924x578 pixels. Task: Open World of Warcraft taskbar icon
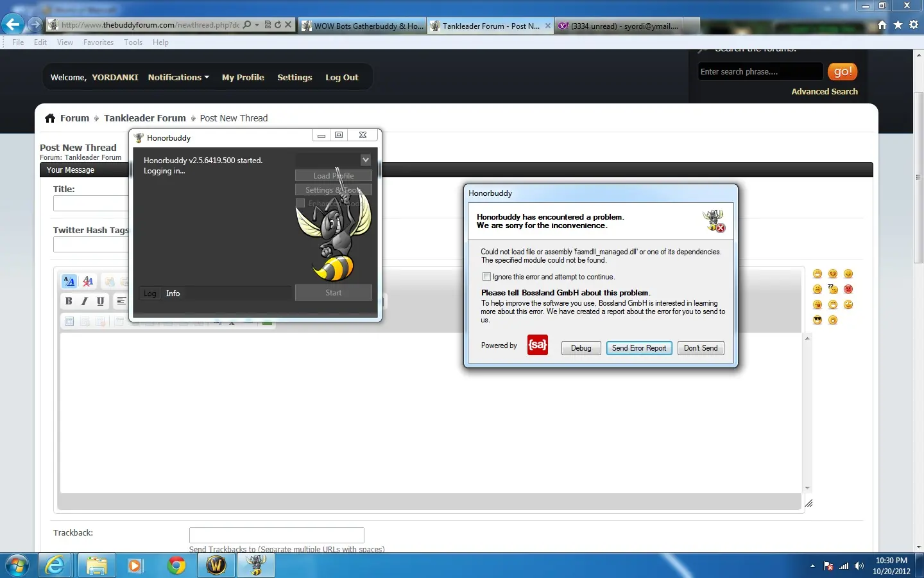216,565
